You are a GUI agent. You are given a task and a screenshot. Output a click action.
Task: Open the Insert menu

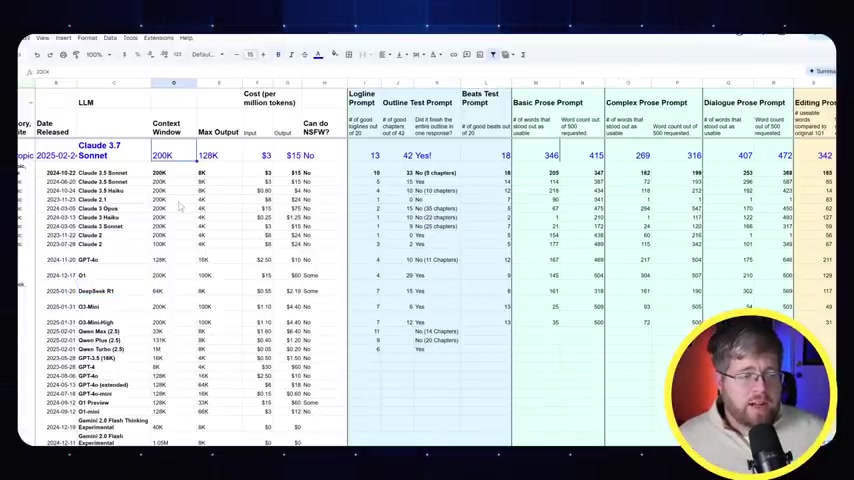coord(63,38)
